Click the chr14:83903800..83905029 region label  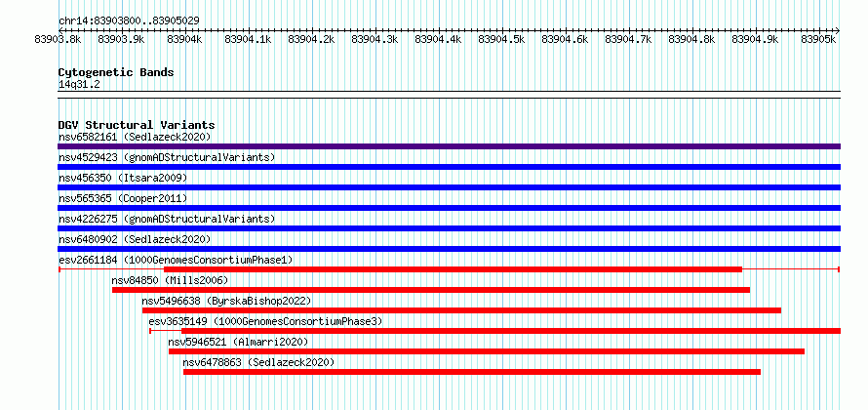(x=129, y=20)
